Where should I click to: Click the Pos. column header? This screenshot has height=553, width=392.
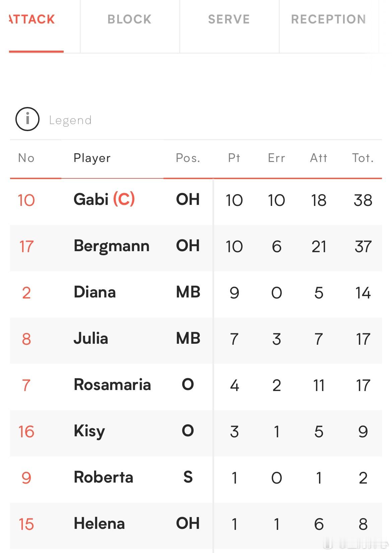[x=188, y=158]
